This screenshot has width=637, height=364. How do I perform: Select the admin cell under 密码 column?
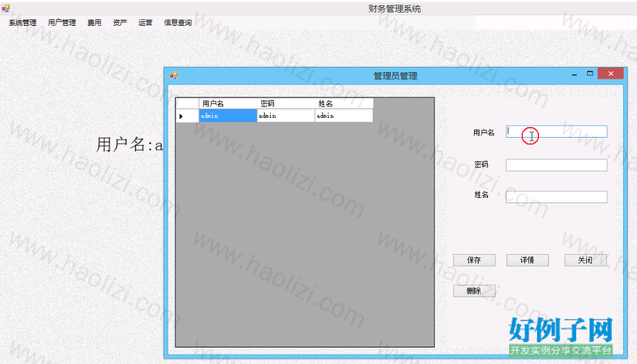tap(286, 116)
